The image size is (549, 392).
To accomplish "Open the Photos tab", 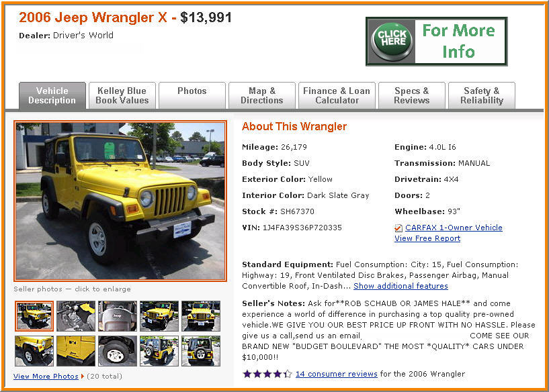I will click(x=192, y=95).
